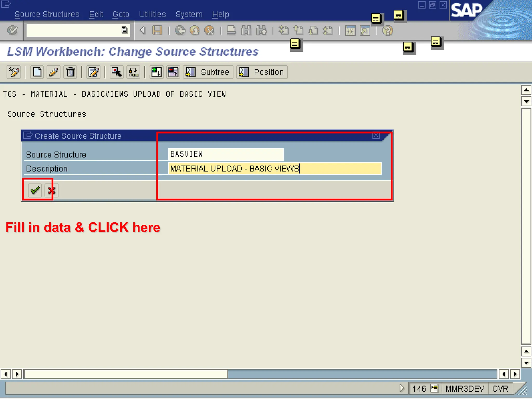Click the yellow Exit icon
Screen dimensions: 532x399
pyautogui.click(x=195, y=31)
